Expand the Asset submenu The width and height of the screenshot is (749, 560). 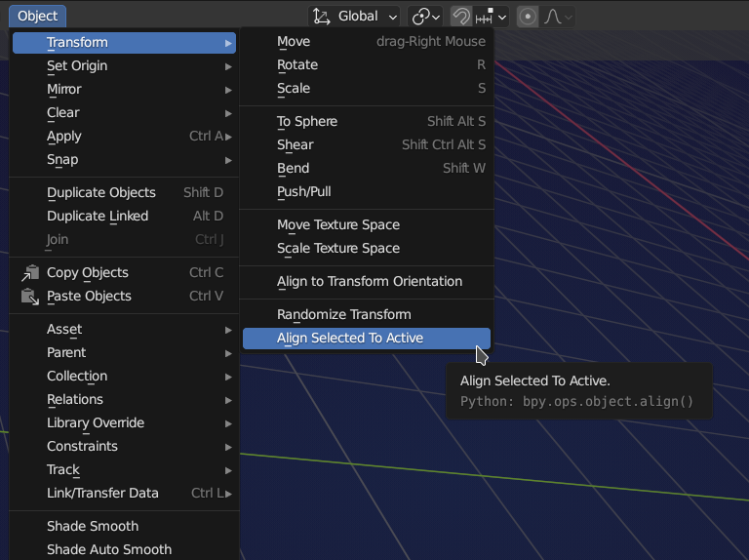click(x=124, y=329)
